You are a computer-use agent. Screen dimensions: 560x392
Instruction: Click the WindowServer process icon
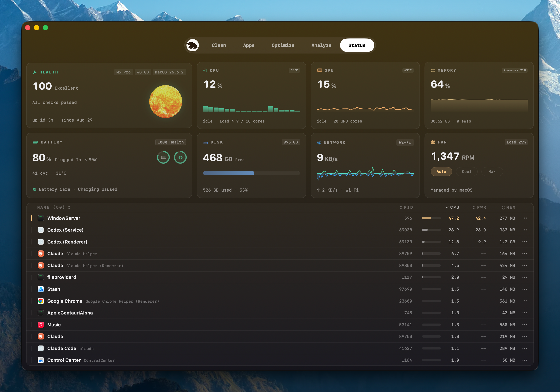click(41, 218)
